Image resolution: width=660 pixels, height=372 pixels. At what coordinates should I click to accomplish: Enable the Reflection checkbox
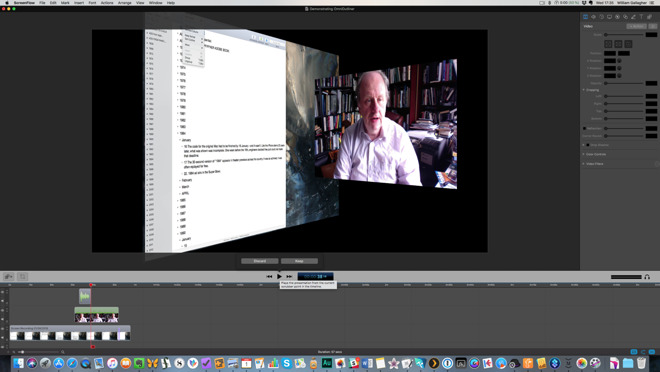[x=584, y=128]
